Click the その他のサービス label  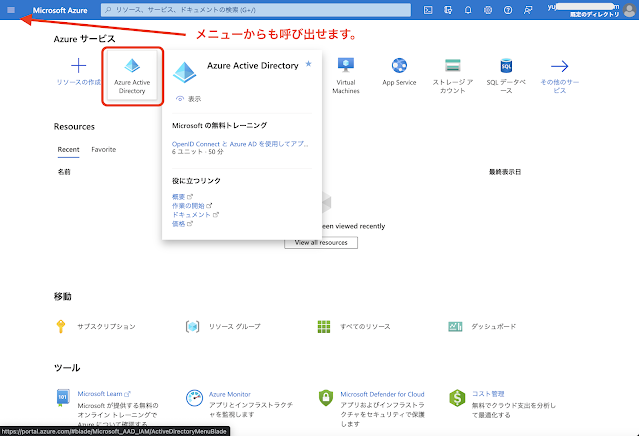[560, 86]
